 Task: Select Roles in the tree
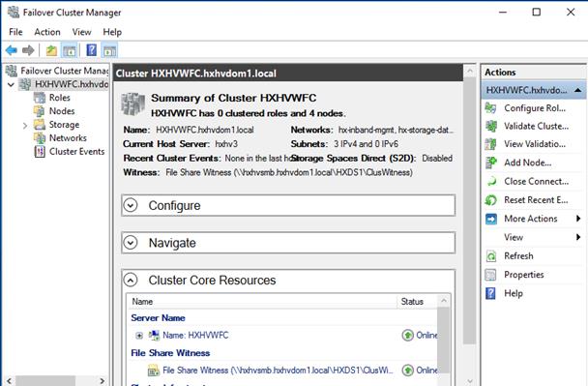(60, 98)
